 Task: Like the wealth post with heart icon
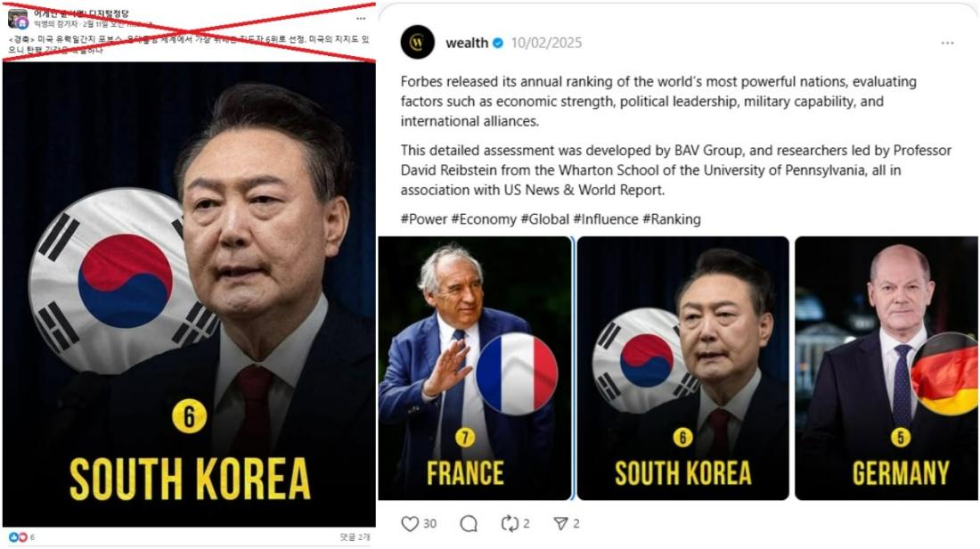point(410,523)
